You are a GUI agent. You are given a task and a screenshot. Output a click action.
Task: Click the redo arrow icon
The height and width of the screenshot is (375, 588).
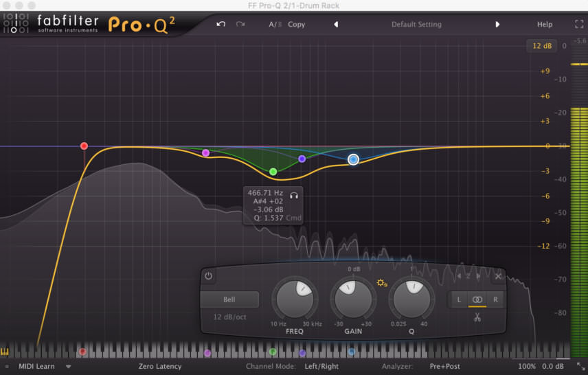point(240,24)
